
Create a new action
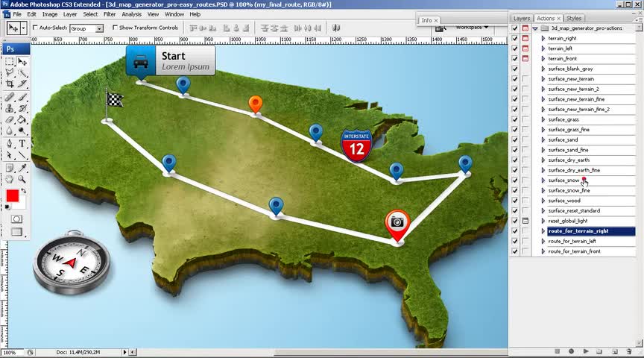click(614, 351)
